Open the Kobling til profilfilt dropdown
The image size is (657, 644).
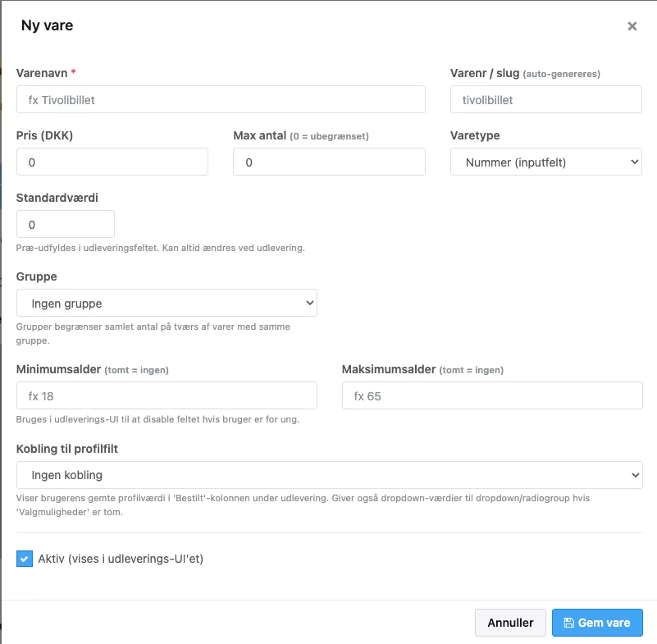pos(330,475)
